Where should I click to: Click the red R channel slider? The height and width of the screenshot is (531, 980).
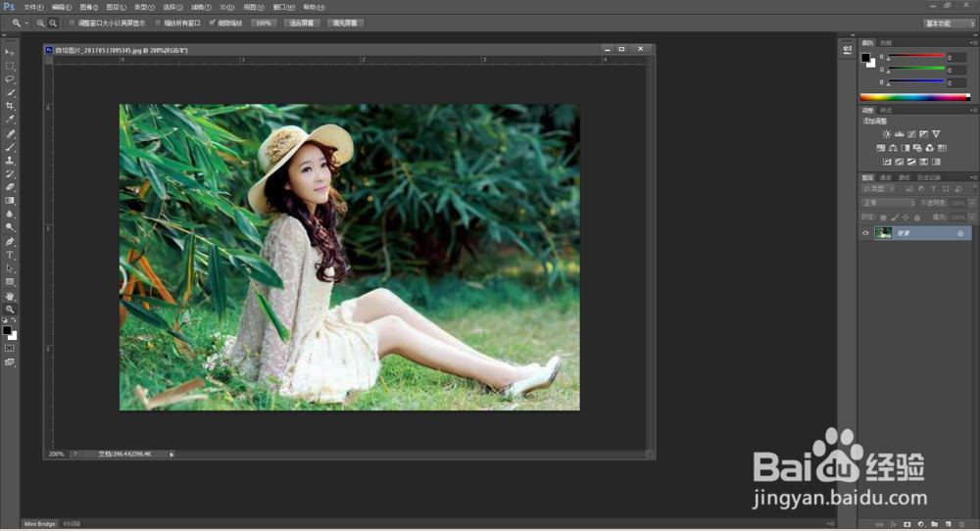click(915, 57)
